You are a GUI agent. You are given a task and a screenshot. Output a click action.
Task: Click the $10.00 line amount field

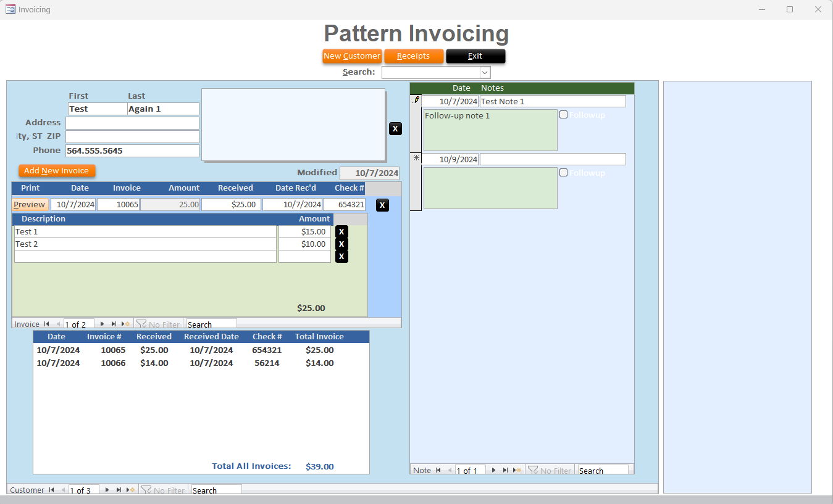pos(304,244)
